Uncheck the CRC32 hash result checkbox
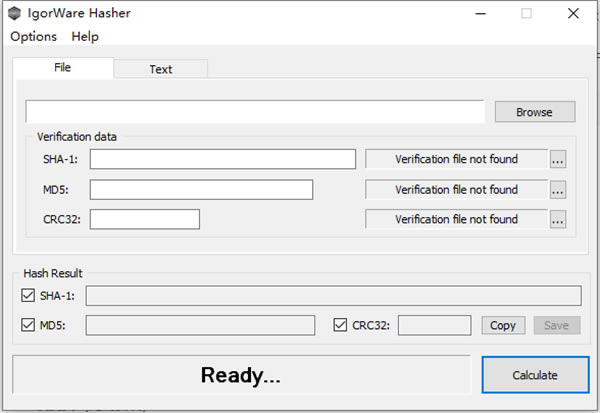This screenshot has height=413, width=600. (340, 325)
